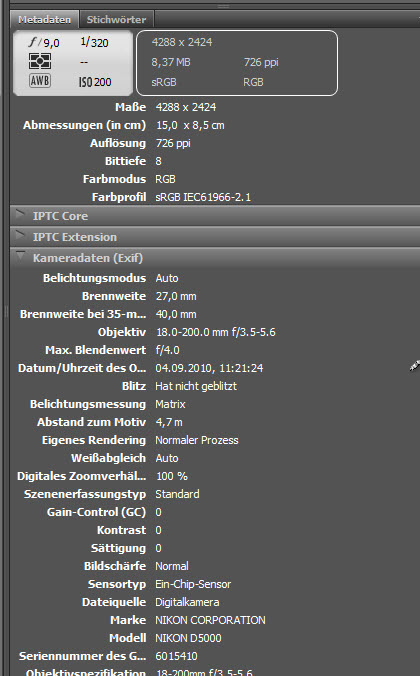Click the matrix metering mode icon
Image resolution: width=420 pixels, height=676 pixels.
click(x=40, y=61)
